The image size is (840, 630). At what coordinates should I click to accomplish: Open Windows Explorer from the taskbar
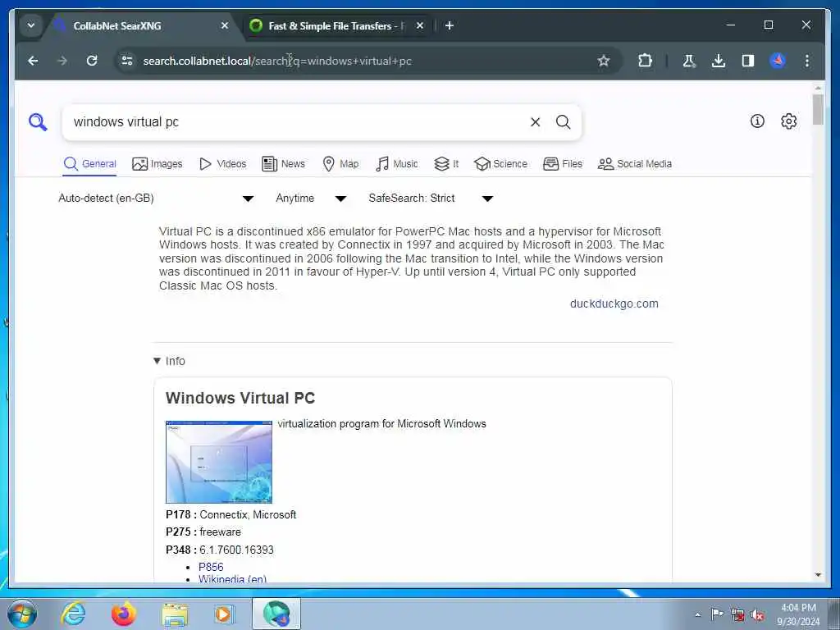175,614
